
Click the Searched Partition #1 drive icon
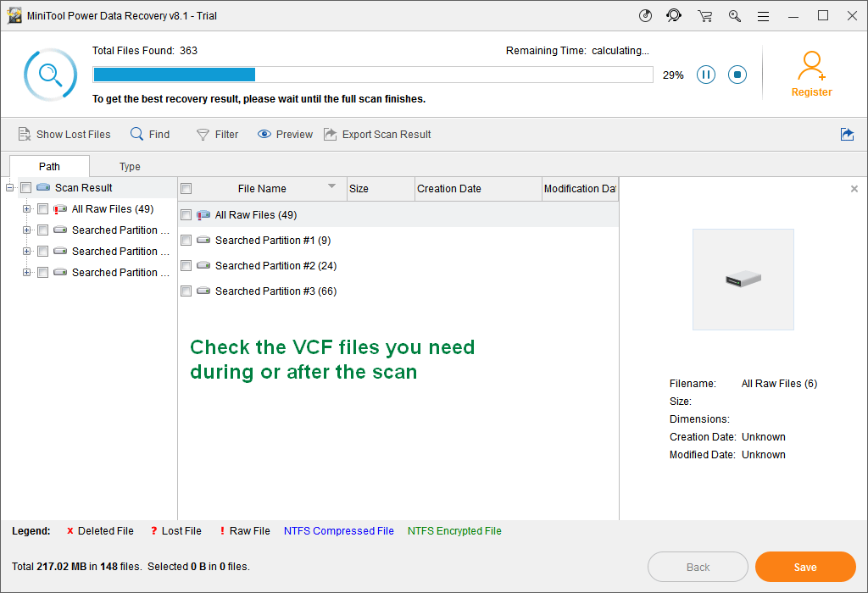pyautogui.click(x=203, y=240)
